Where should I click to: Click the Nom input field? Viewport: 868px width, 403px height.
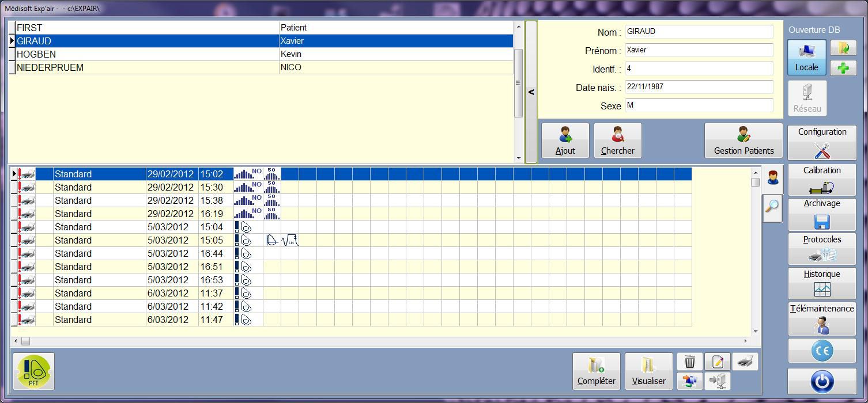699,32
